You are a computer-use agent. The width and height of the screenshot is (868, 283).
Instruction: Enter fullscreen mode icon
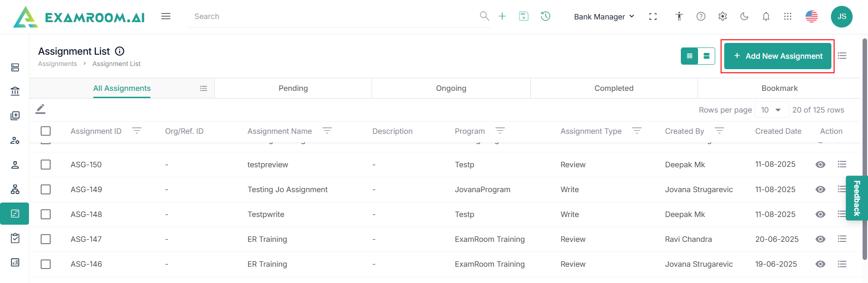[653, 16]
